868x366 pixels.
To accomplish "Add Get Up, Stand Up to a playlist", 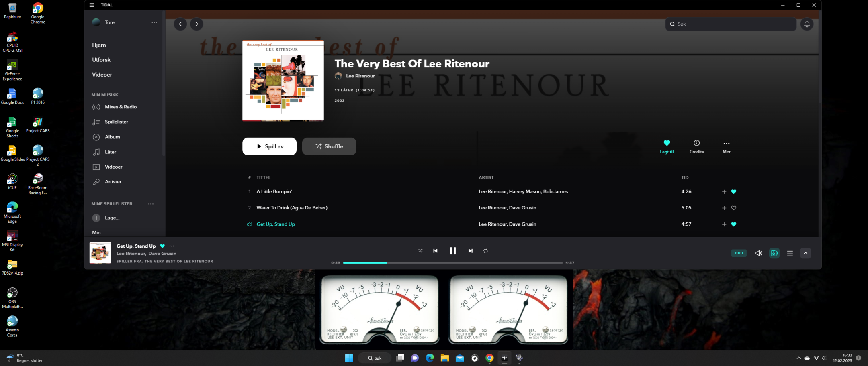I will [724, 224].
